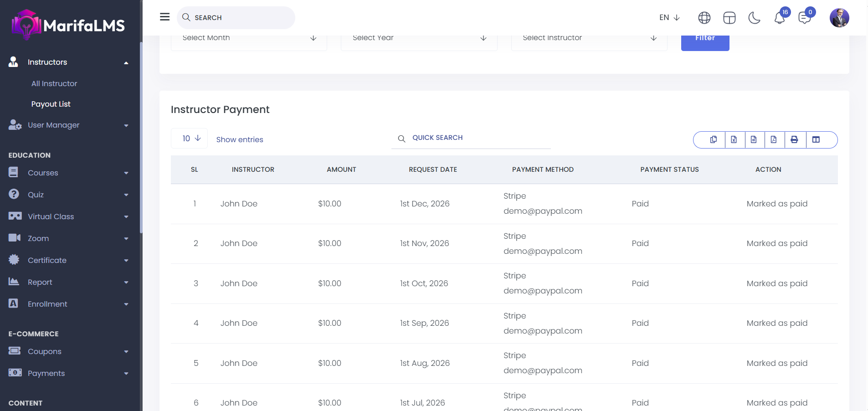
Task: Toggle the sidebar with hamburger icon
Action: coord(165,17)
